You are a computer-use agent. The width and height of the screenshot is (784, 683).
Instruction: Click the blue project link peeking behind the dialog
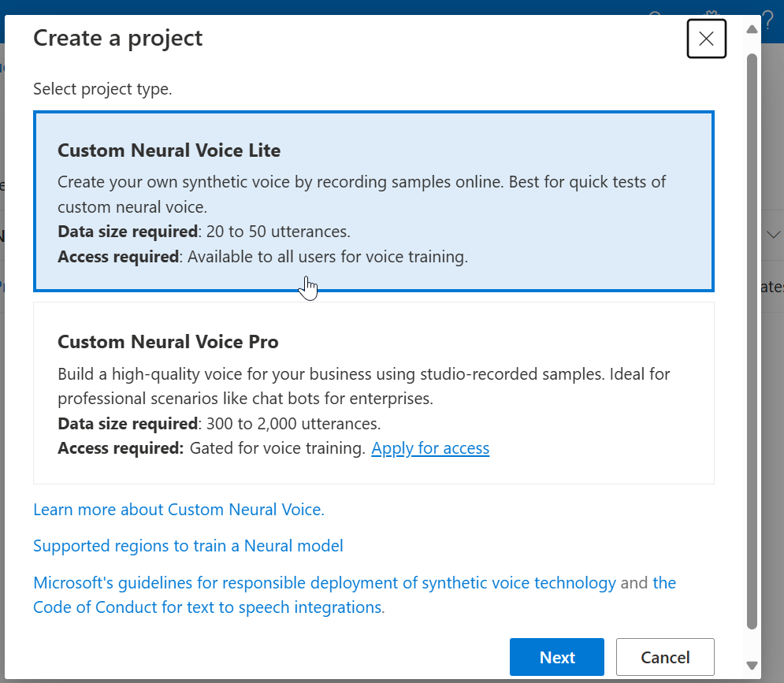pyautogui.click(x=3, y=286)
